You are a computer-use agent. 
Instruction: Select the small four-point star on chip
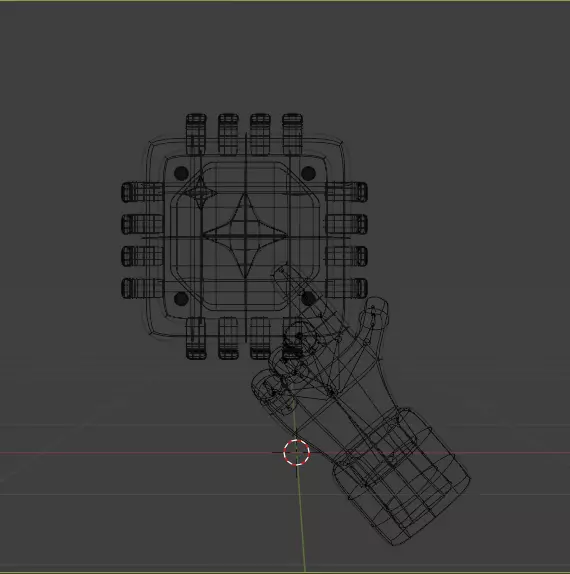pos(200,193)
